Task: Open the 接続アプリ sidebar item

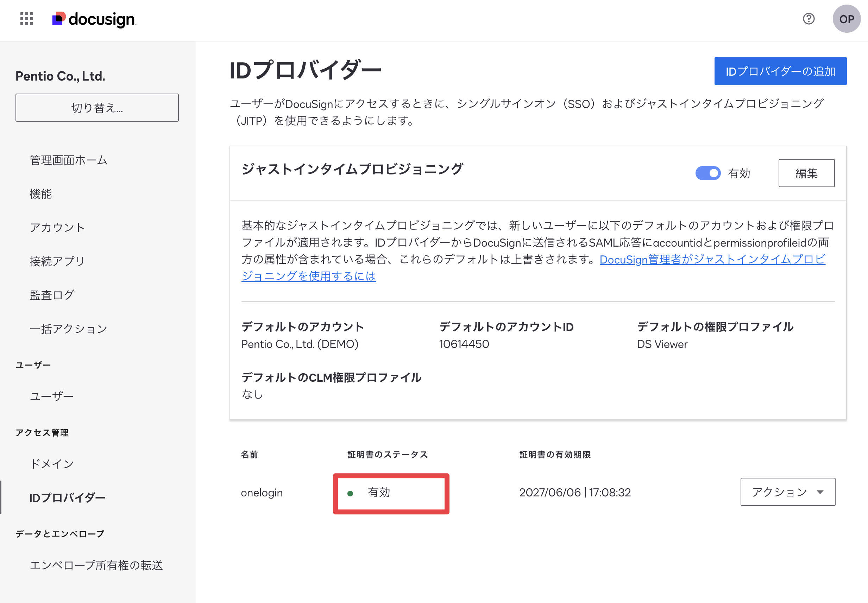Action: [x=57, y=261]
